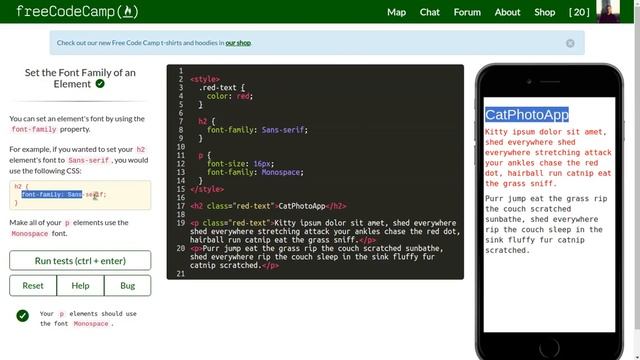Follow the 'our shop' link in banner
640x360 pixels.
click(238, 43)
